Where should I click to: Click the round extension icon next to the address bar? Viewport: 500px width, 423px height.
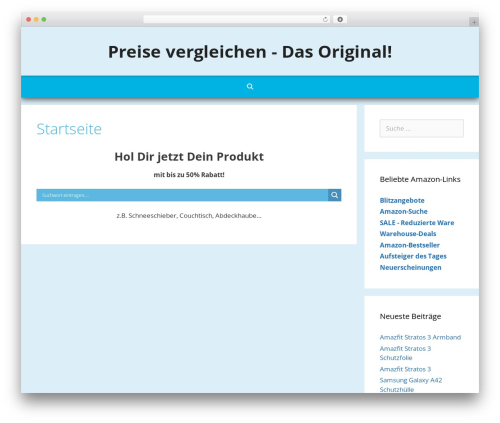tap(340, 20)
